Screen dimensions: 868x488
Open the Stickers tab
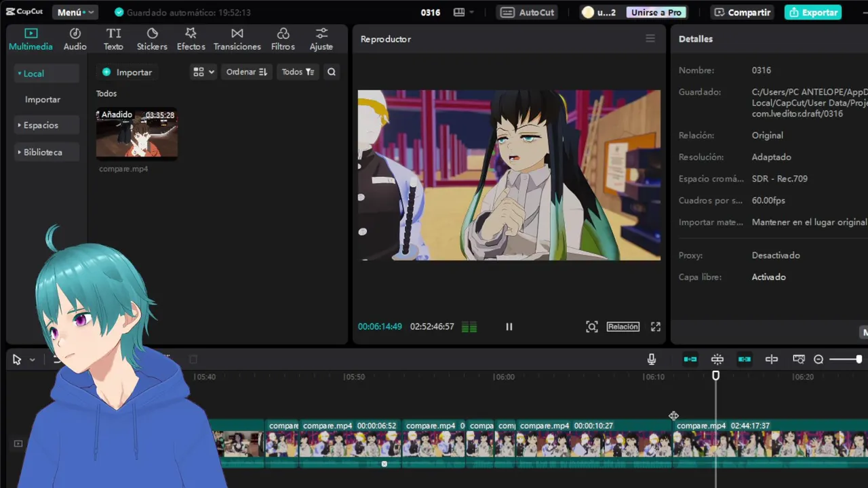pyautogui.click(x=152, y=39)
